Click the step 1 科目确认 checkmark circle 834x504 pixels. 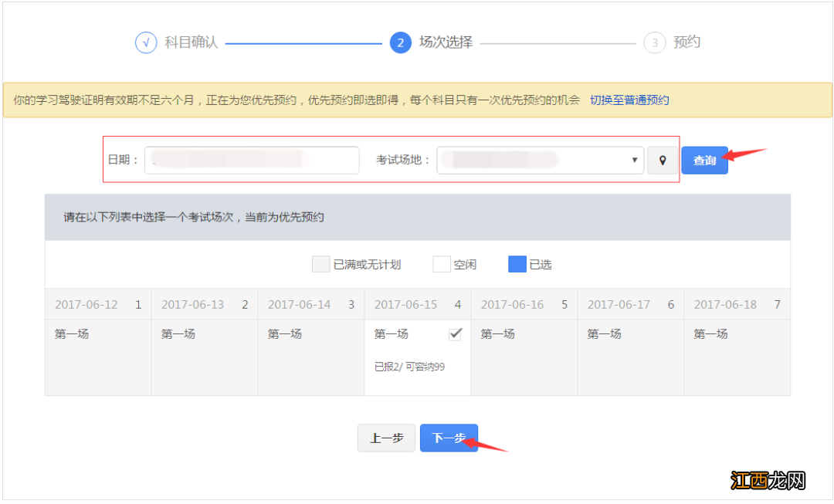(x=145, y=42)
